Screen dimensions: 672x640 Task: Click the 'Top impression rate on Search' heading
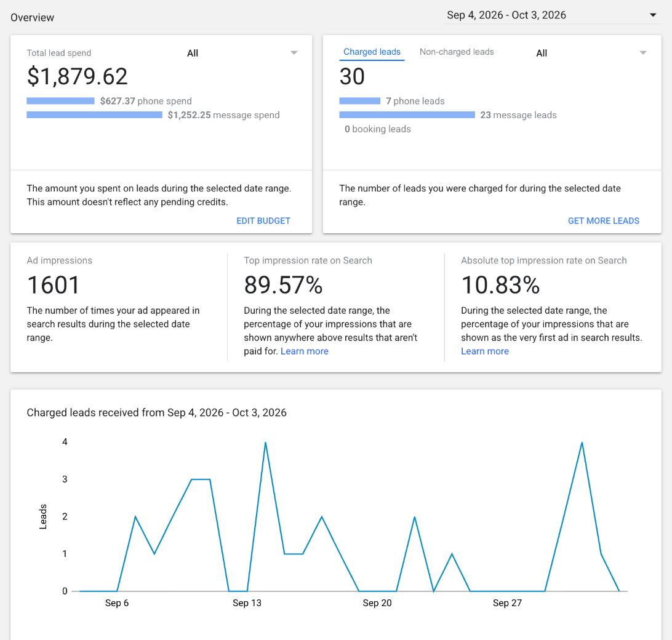coord(308,261)
